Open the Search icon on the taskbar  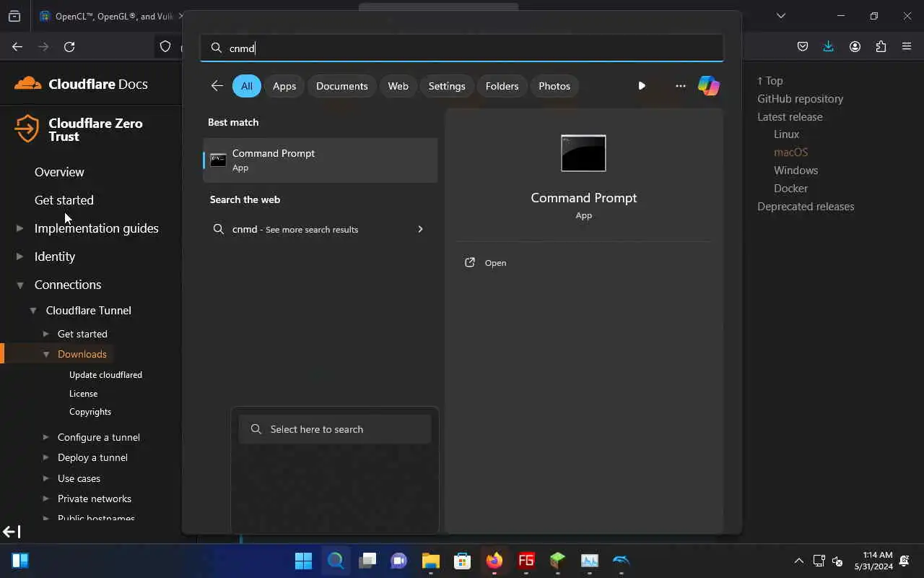point(336,561)
